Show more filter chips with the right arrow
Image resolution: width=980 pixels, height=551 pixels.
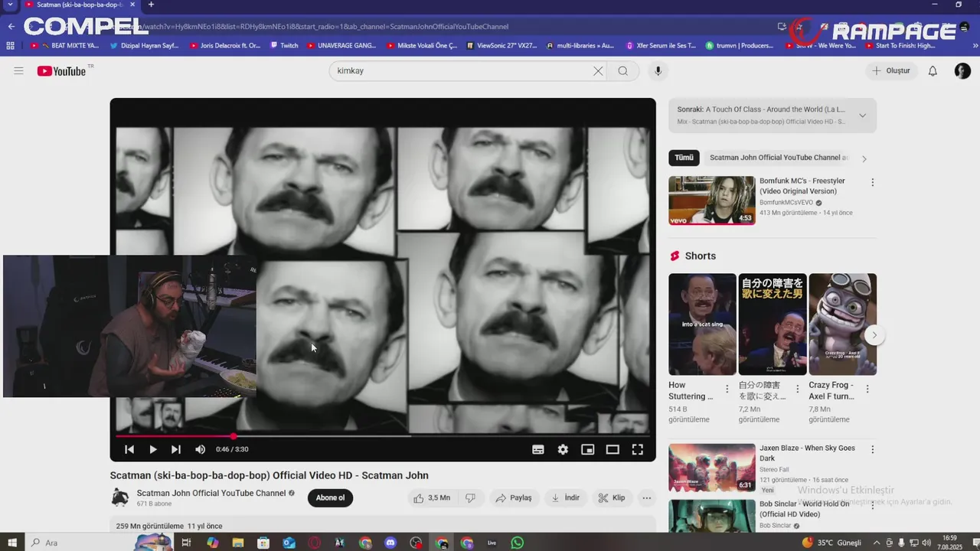pos(864,158)
